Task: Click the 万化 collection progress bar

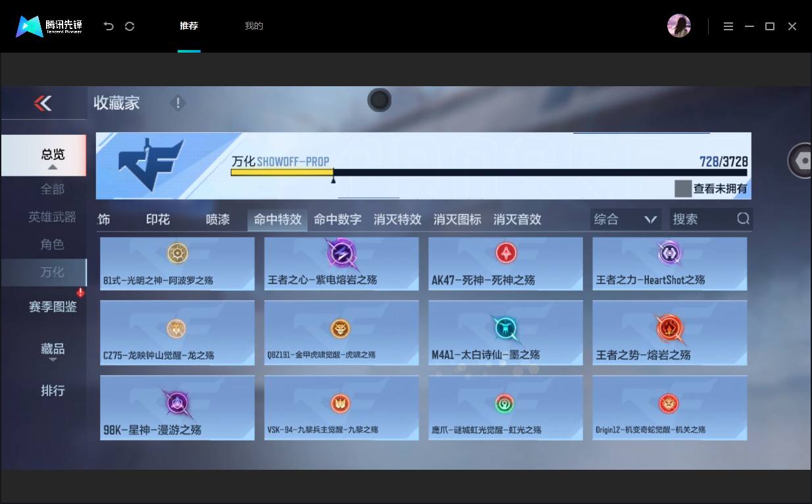Action: 489,172
